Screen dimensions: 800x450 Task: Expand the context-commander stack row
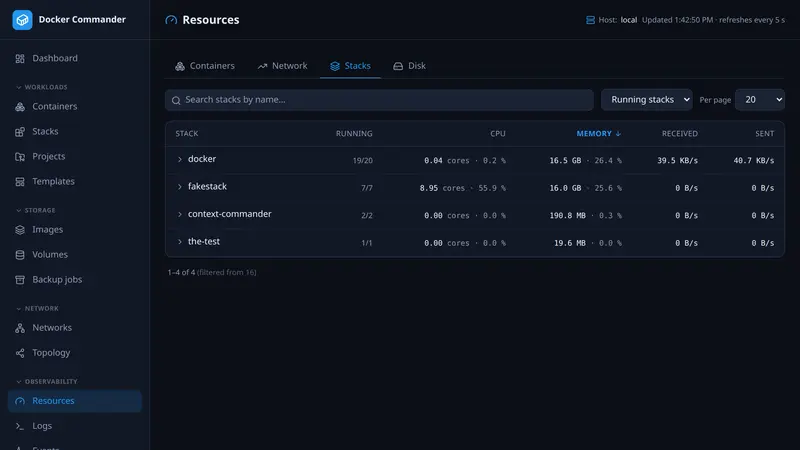tap(180, 215)
